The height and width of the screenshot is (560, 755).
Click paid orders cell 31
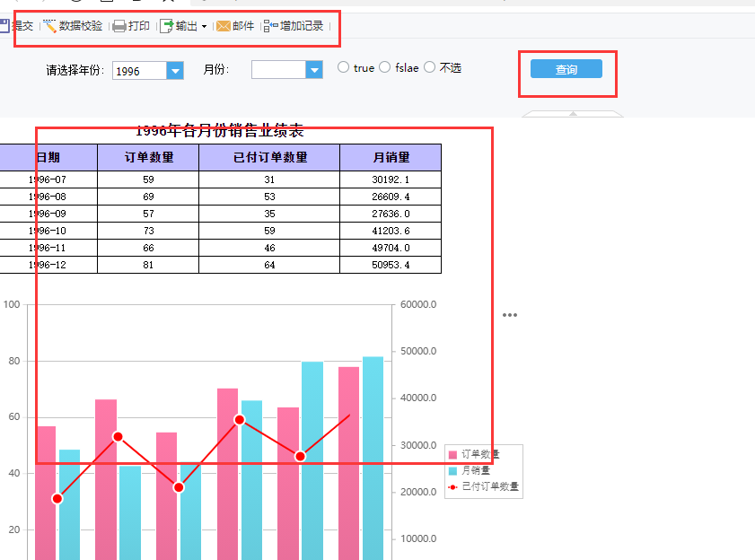[x=269, y=179]
